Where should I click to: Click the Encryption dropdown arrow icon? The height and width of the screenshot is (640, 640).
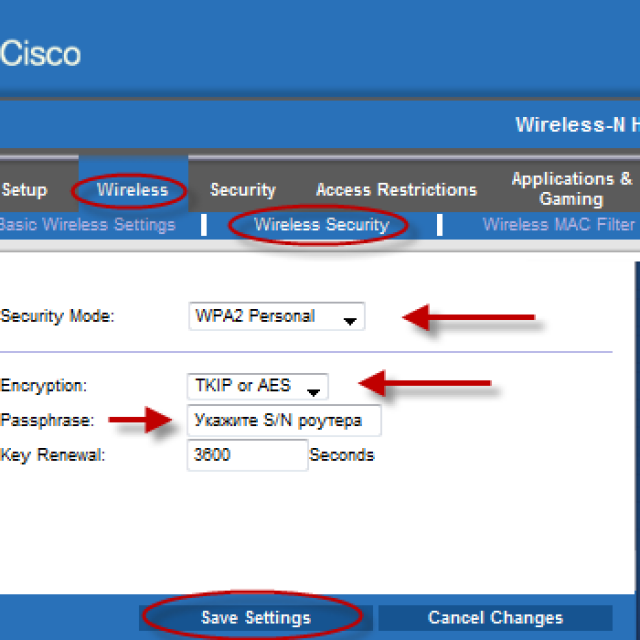coord(313,392)
